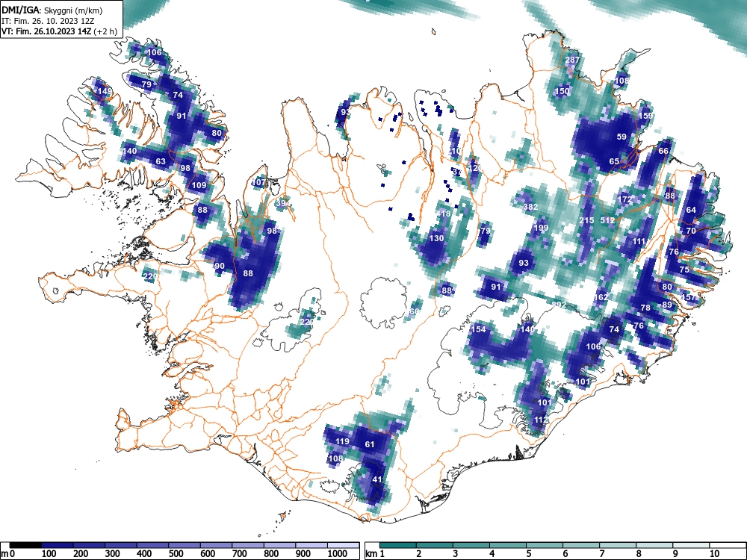Click the visibility value 215 on the map
The width and height of the screenshot is (747, 560).
coord(586,220)
